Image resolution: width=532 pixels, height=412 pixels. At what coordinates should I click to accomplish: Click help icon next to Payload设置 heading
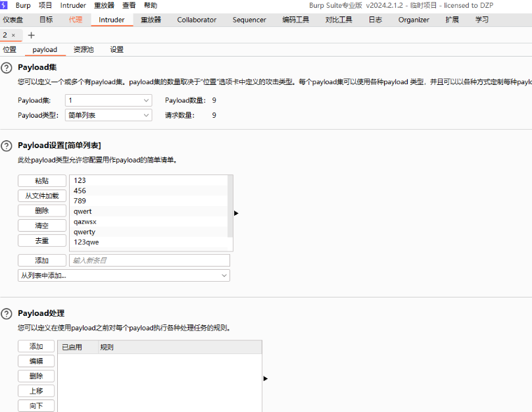click(x=7, y=145)
